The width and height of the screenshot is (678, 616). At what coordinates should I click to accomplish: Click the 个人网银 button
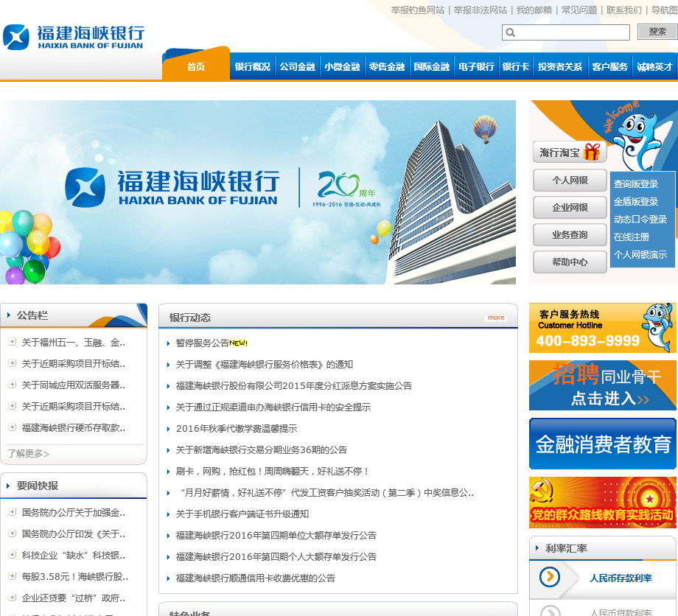[x=570, y=181]
